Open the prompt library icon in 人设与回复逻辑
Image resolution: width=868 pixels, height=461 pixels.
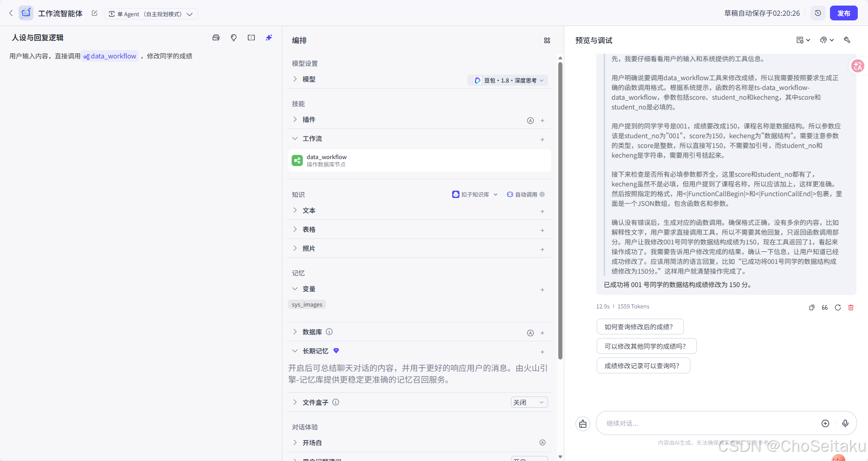[x=216, y=38]
